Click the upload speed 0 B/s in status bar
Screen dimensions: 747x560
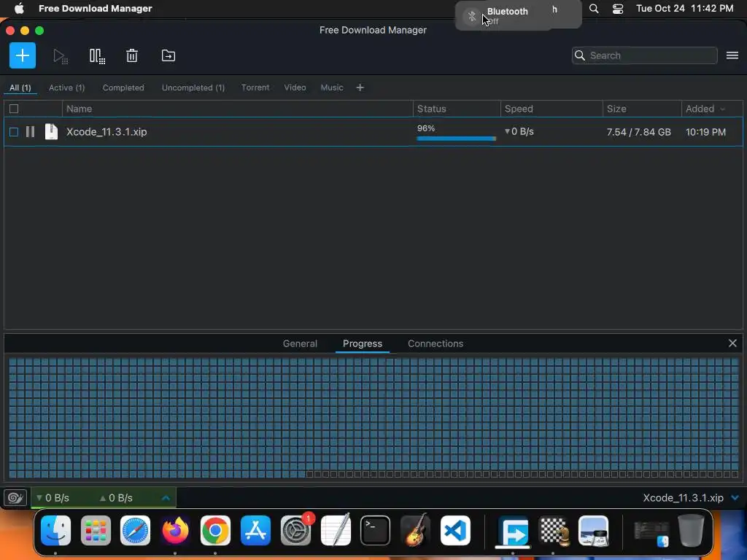click(x=116, y=498)
